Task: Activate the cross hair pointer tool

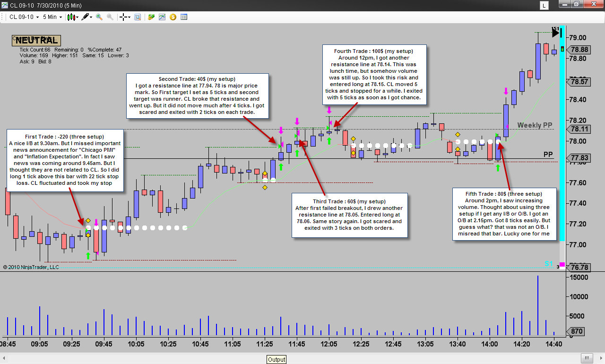Action: (123, 17)
